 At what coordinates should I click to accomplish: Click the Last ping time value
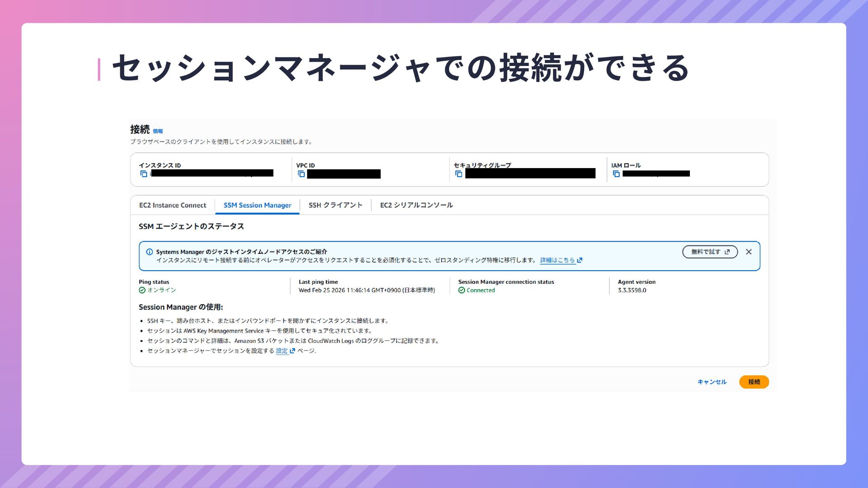pos(367,291)
